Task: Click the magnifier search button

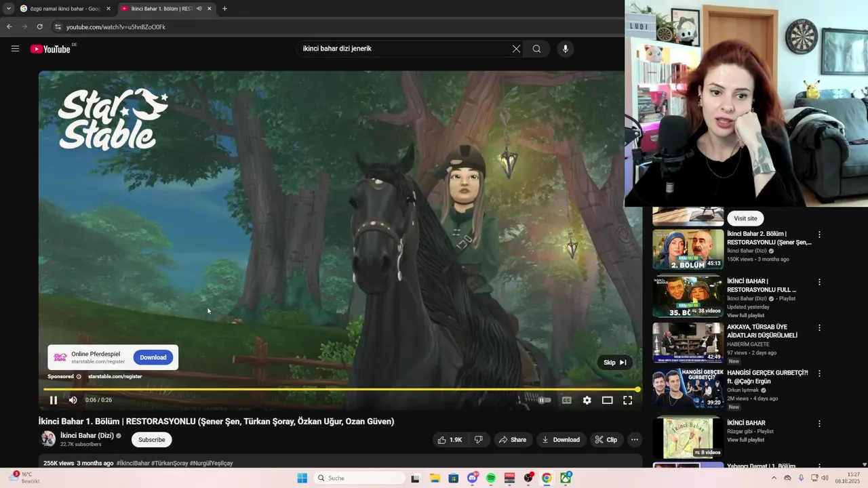Action: coord(536,49)
